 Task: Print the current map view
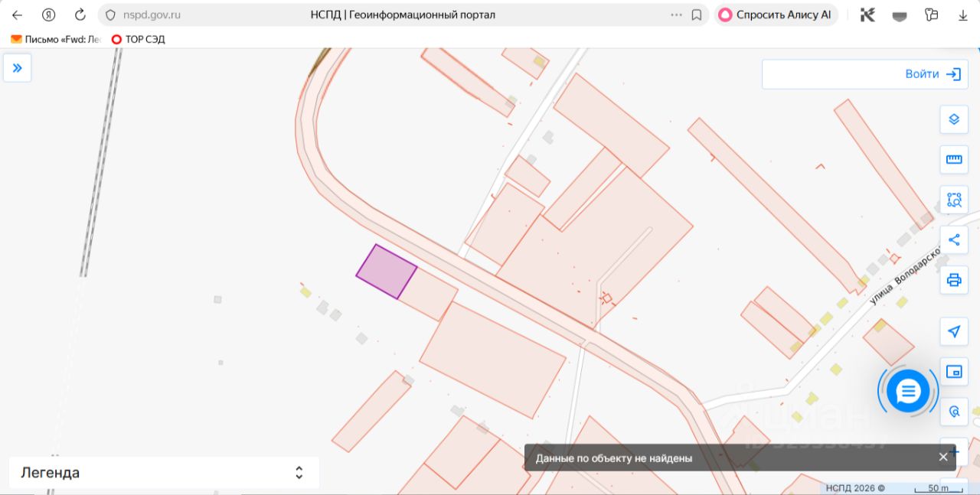click(954, 279)
